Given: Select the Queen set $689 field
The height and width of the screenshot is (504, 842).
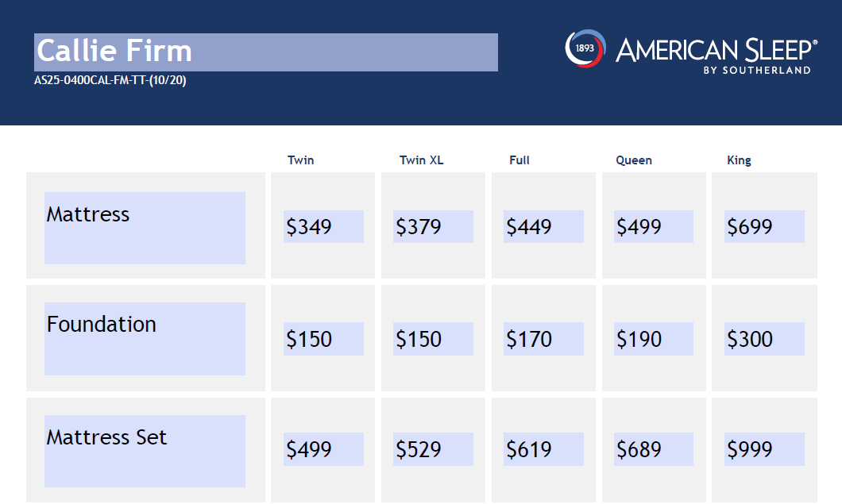Looking at the screenshot, I should click(x=653, y=449).
